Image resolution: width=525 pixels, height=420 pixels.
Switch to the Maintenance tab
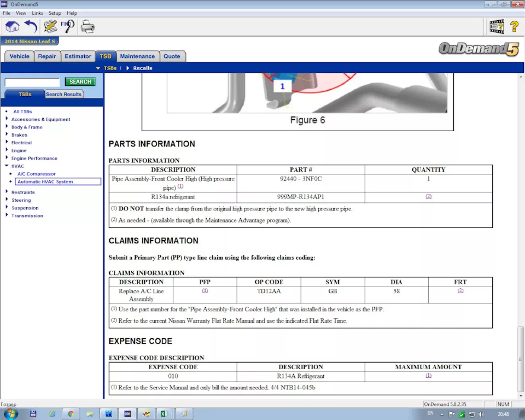tap(137, 56)
